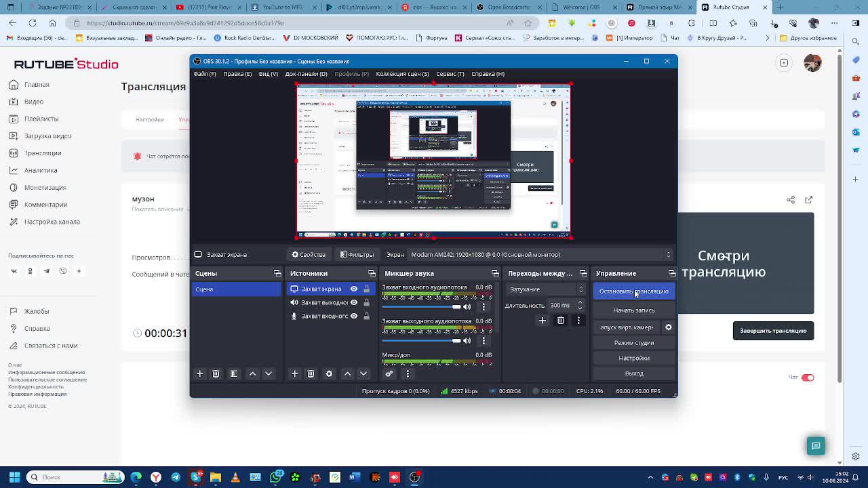Click Остановить трансляцию button
Image resolution: width=868 pixels, height=488 pixels.
click(x=633, y=291)
